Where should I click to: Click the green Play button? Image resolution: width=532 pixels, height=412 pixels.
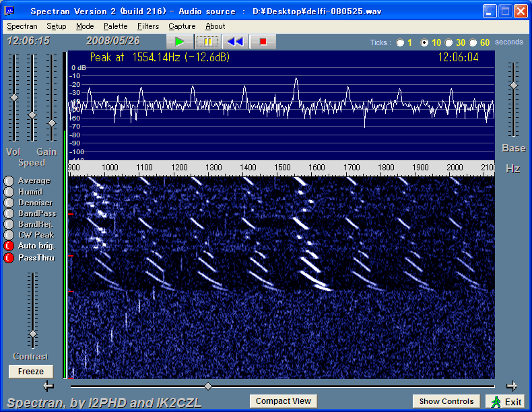pyautogui.click(x=180, y=42)
